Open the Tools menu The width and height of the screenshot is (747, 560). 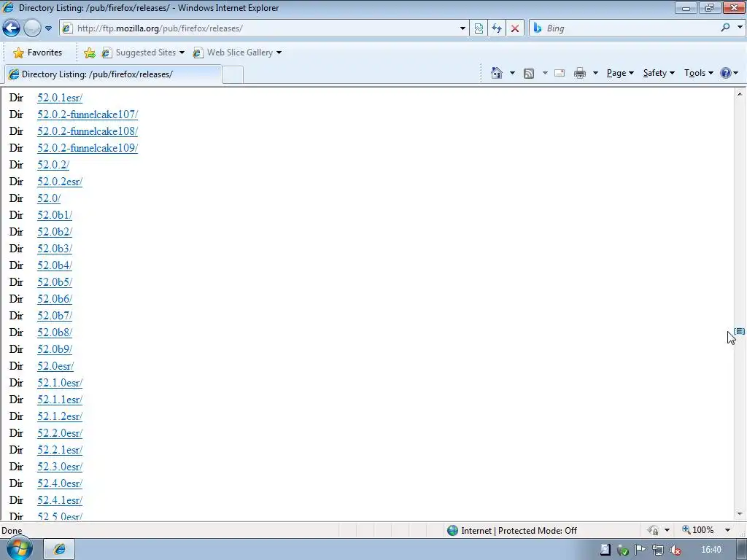coord(698,73)
